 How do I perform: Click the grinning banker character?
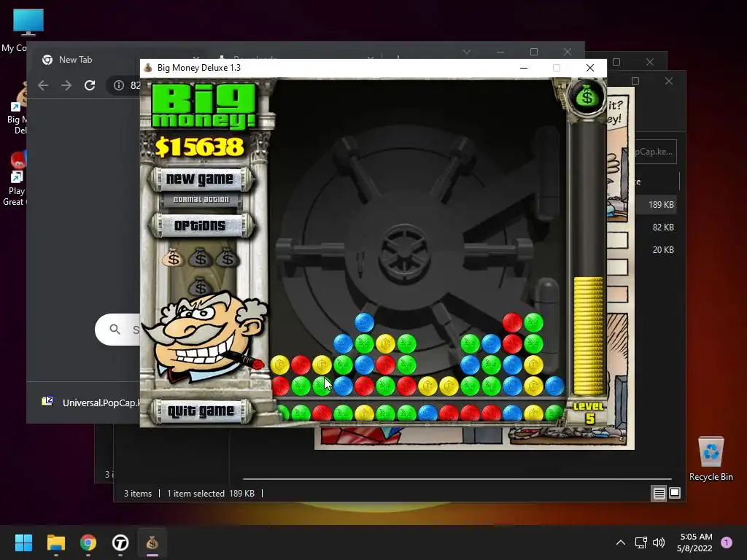205,335
